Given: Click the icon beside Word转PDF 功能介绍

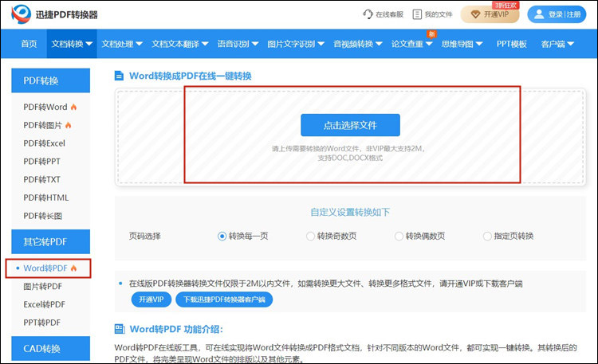Looking at the screenshot, I should (120, 329).
